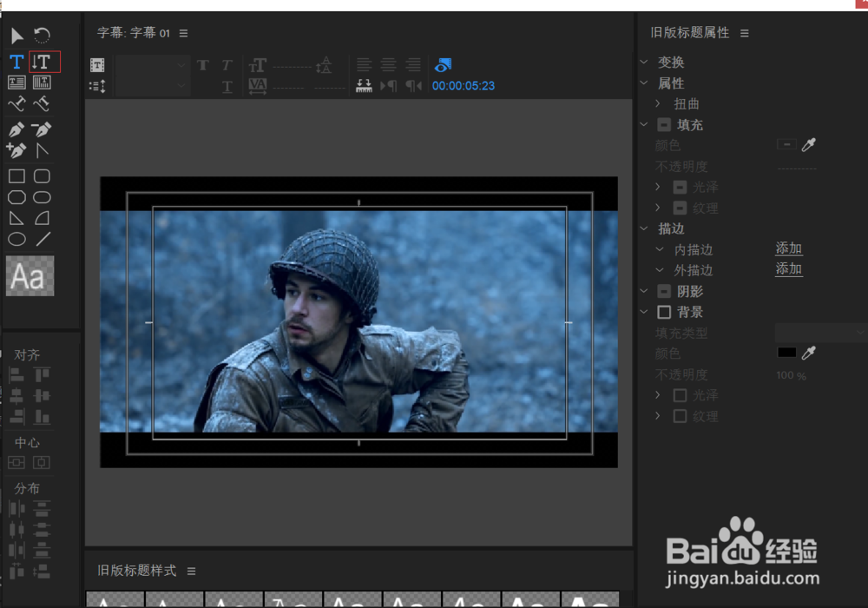Expand the 扭曲 section

click(658, 103)
